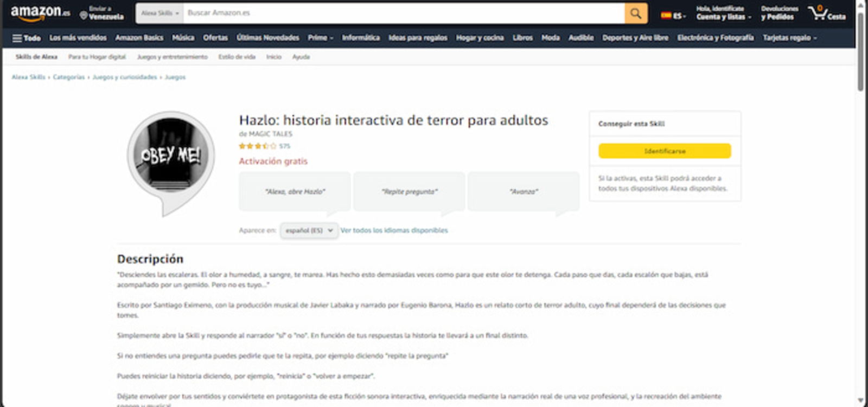Open Hogar y cocina menu item
868x407 pixels.
[x=480, y=38]
